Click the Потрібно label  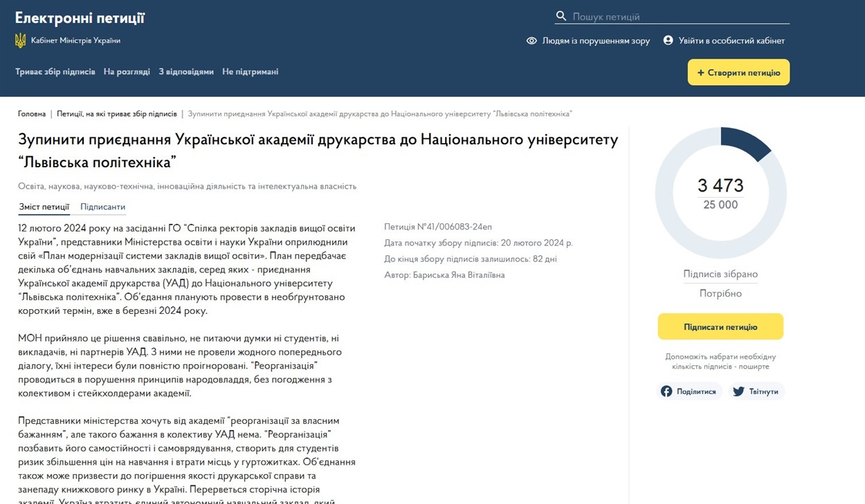pyautogui.click(x=720, y=294)
